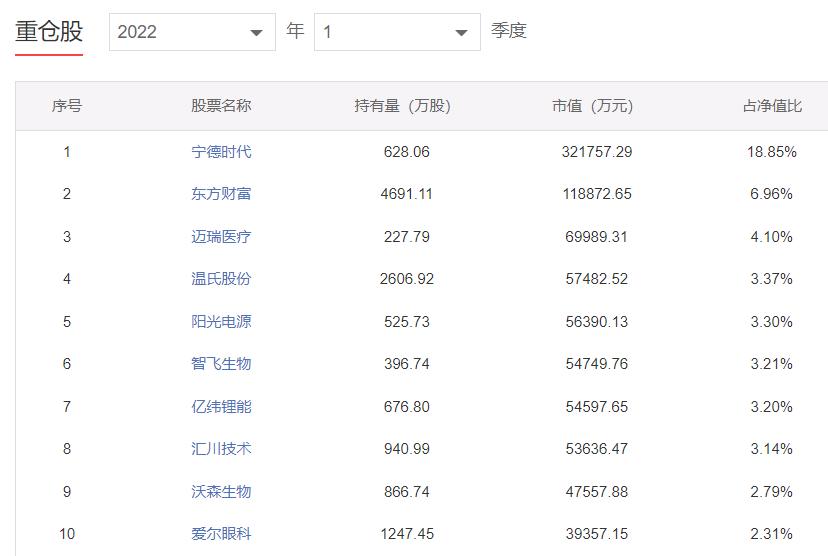Open the 智飞生物 stock link

tap(221, 364)
